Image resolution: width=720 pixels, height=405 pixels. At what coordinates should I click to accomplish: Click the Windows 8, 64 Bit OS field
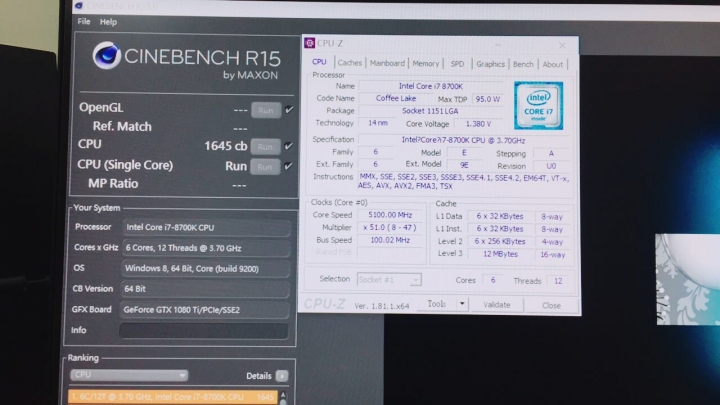[x=206, y=269]
